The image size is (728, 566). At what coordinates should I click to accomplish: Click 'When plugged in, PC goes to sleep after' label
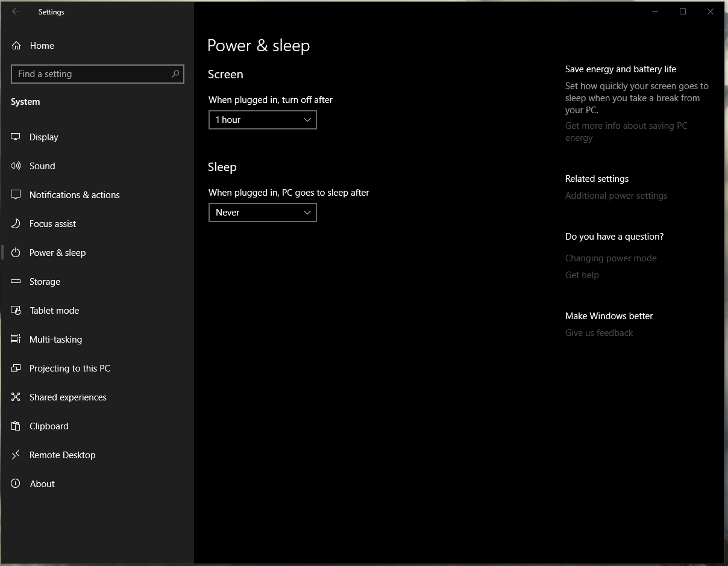(x=289, y=193)
